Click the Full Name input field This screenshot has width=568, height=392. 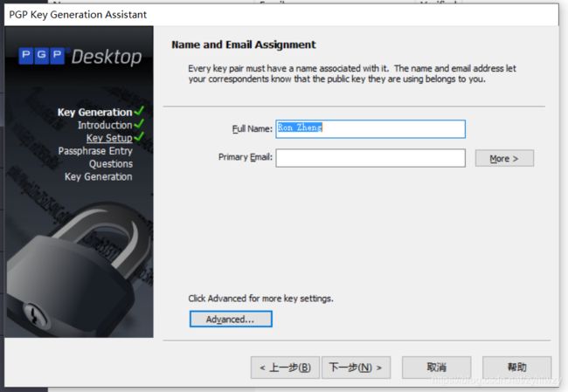coord(371,129)
